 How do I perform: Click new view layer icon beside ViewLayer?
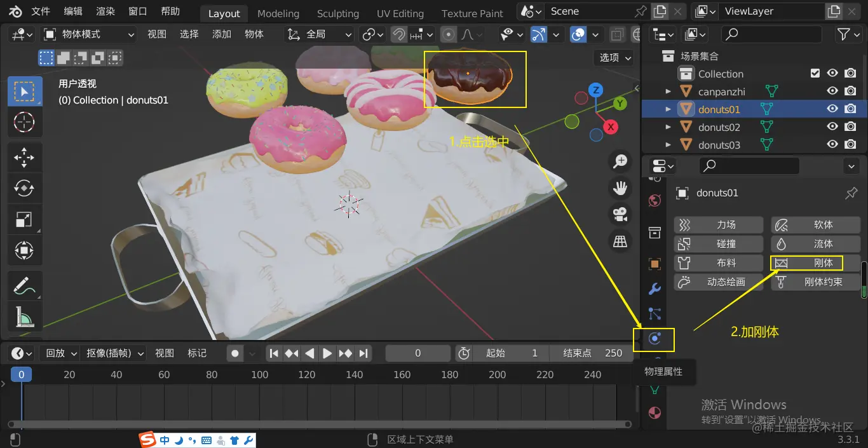tap(833, 11)
